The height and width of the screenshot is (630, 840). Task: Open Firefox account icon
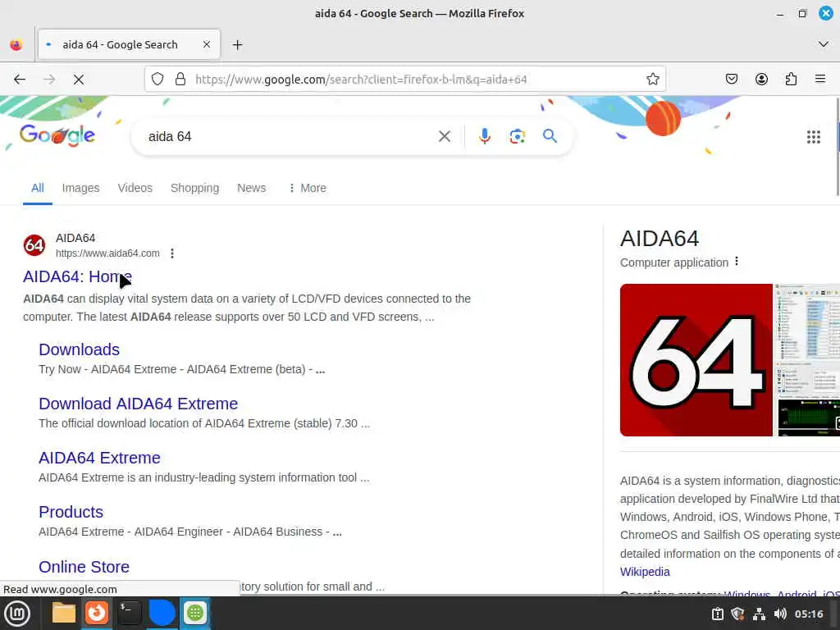click(x=761, y=80)
